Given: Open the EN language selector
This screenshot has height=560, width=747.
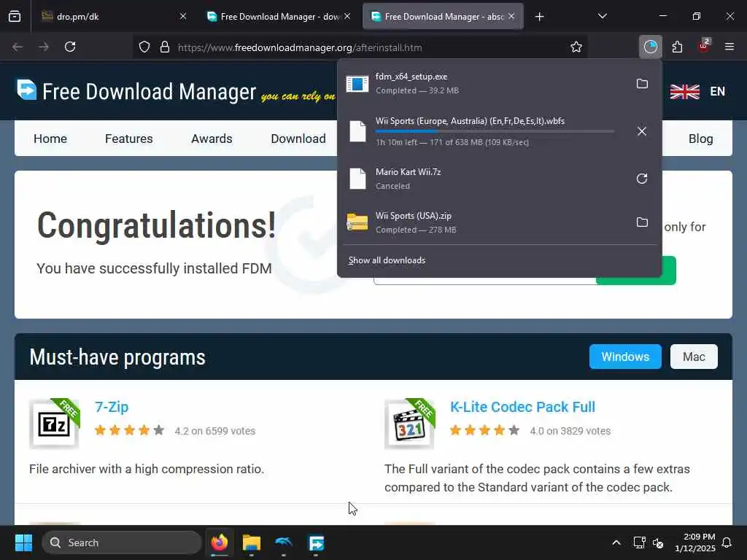Looking at the screenshot, I should (718, 91).
